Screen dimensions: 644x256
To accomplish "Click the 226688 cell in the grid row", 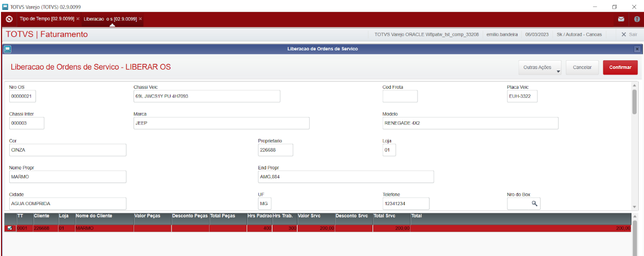I will tap(45, 228).
